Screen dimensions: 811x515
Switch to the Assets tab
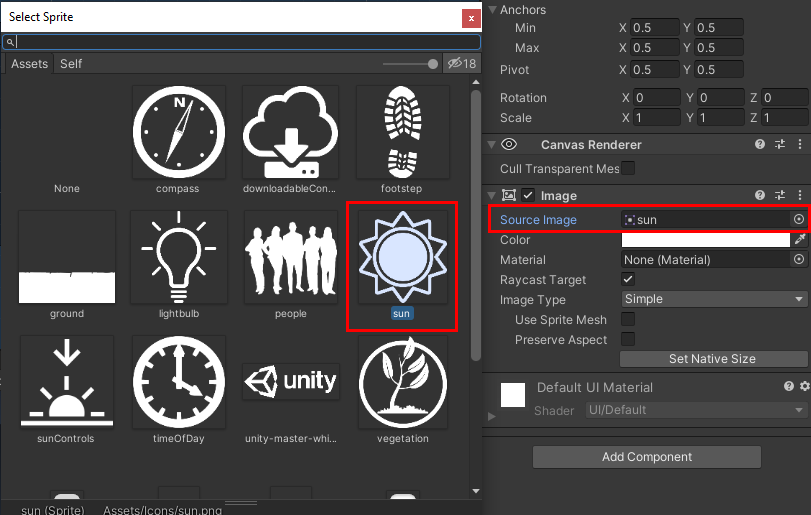29,64
